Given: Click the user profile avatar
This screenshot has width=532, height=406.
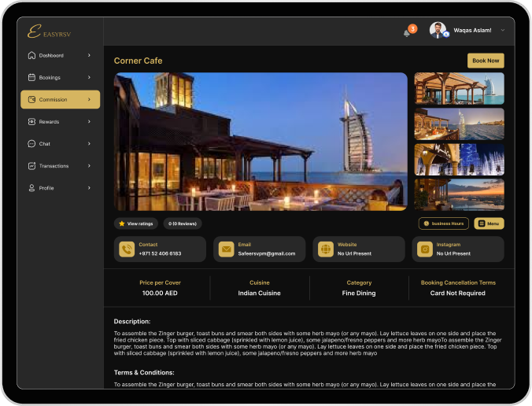Looking at the screenshot, I should 438,31.
